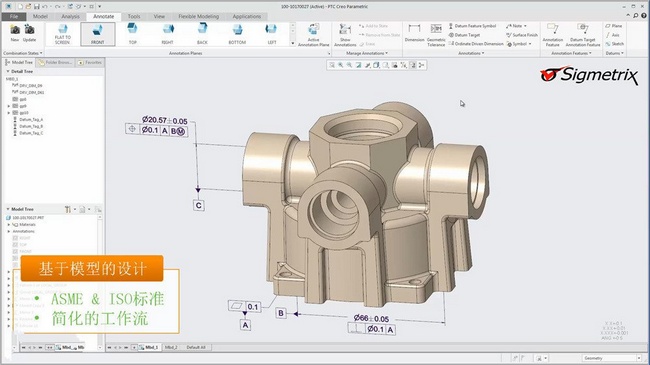The image size is (650, 365).
Task: Open the Manage Annotations group dropdown
Action: pyautogui.click(x=367, y=53)
